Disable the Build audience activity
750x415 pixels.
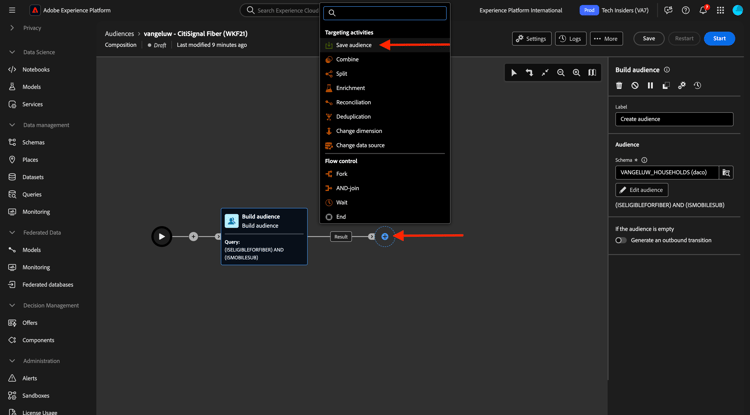(x=635, y=86)
